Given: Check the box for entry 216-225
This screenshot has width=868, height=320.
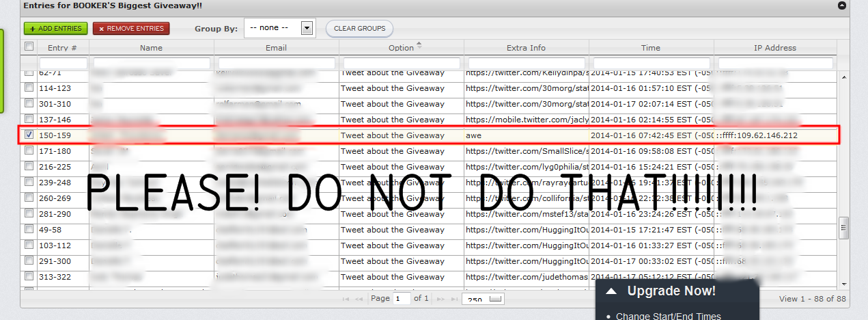Looking at the screenshot, I should (29, 166).
